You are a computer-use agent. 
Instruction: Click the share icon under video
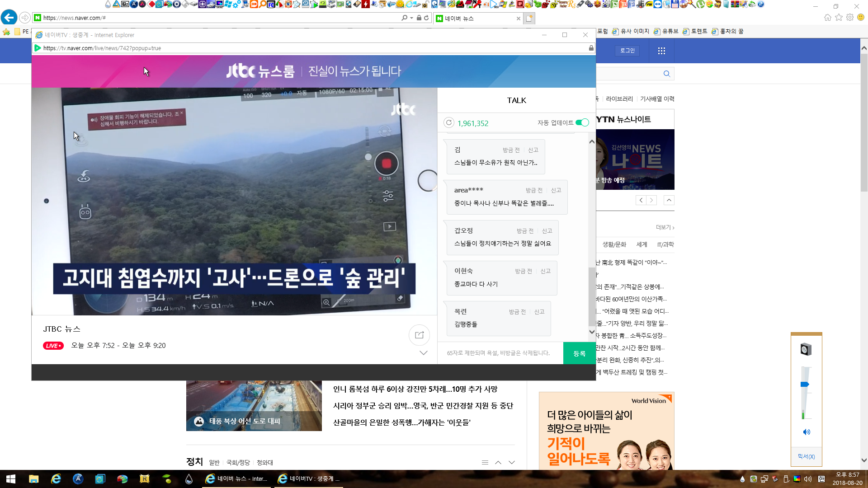coord(419,335)
